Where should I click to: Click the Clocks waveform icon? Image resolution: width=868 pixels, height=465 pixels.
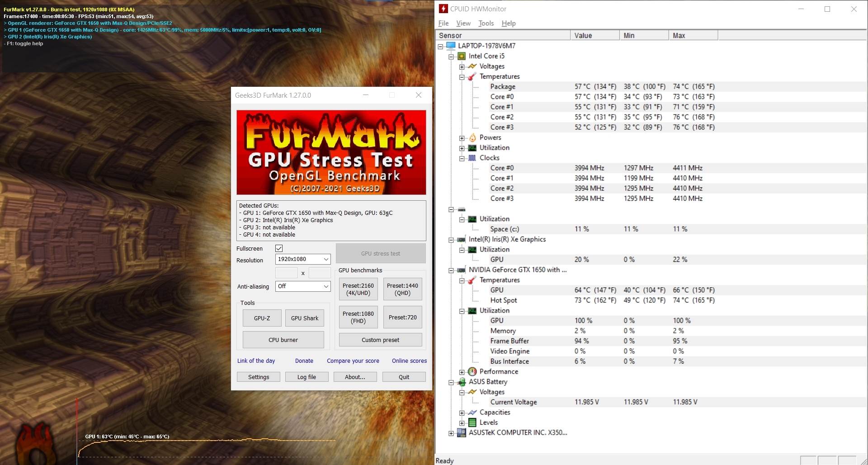pos(472,158)
